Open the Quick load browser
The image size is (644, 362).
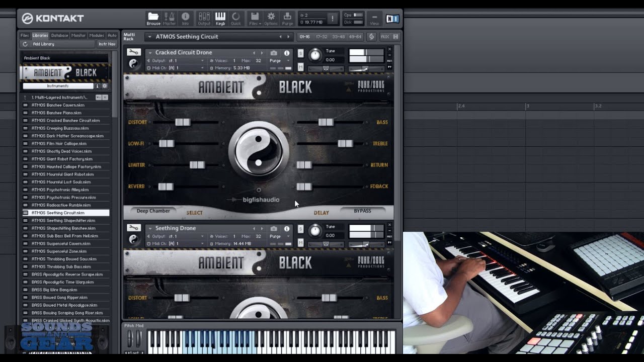point(236,19)
